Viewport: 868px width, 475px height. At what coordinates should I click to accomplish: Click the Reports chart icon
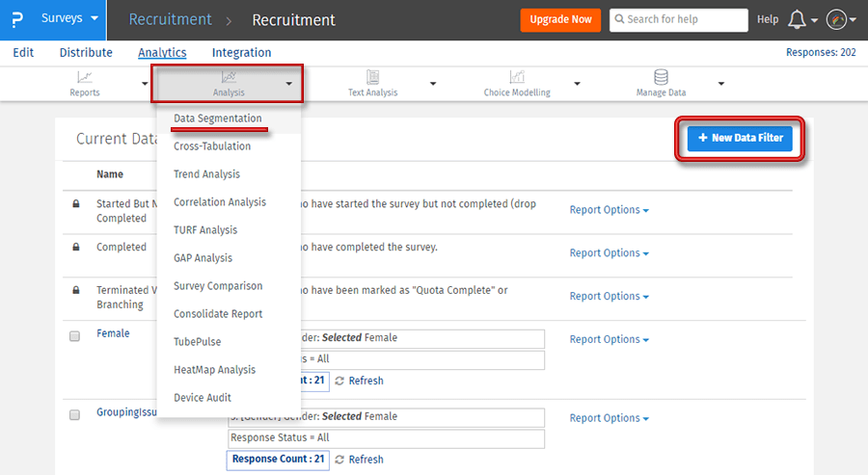tap(85, 77)
